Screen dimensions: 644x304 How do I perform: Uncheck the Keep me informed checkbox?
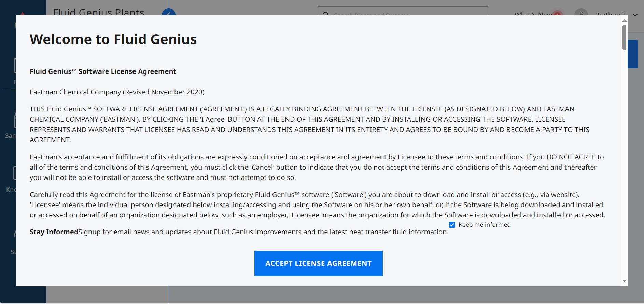(x=452, y=225)
